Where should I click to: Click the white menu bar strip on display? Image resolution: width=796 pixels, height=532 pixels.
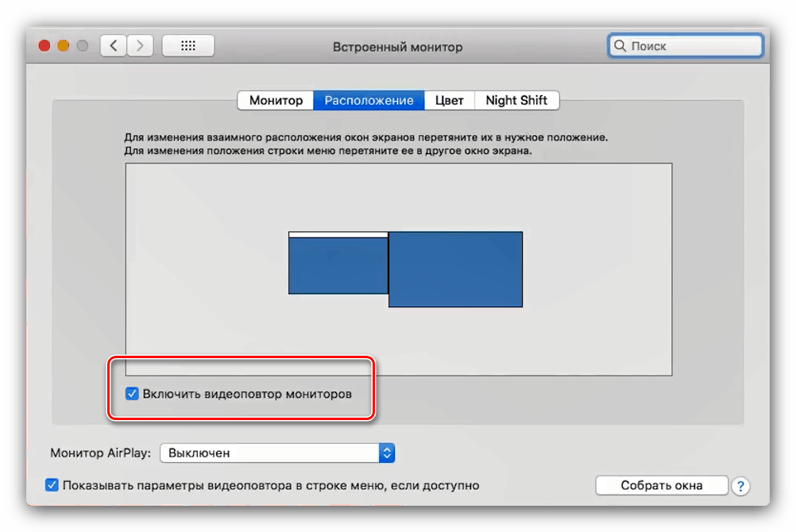pyautogui.click(x=338, y=235)
